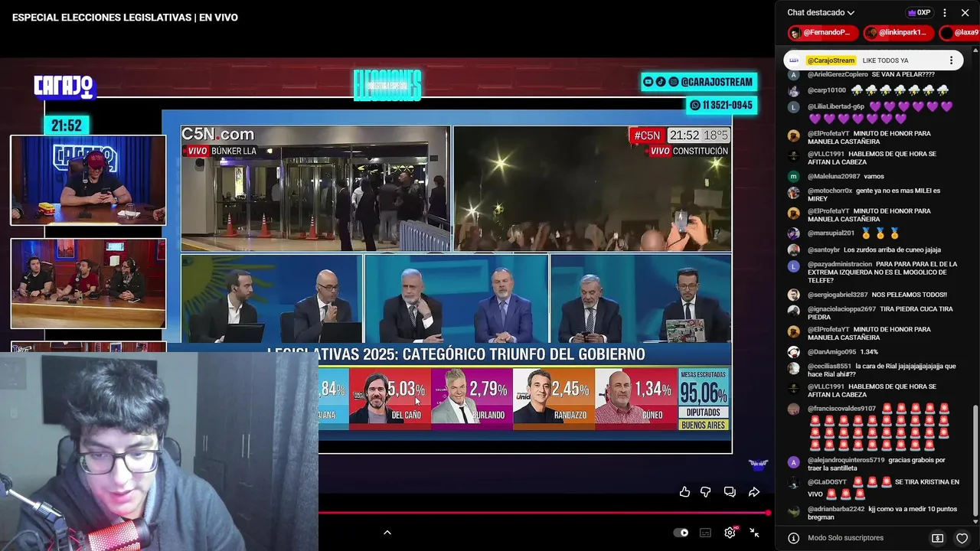Select @FernandoP super chat chip
Image resolution: width=980 pixels, height=551 pixels.
823,33
